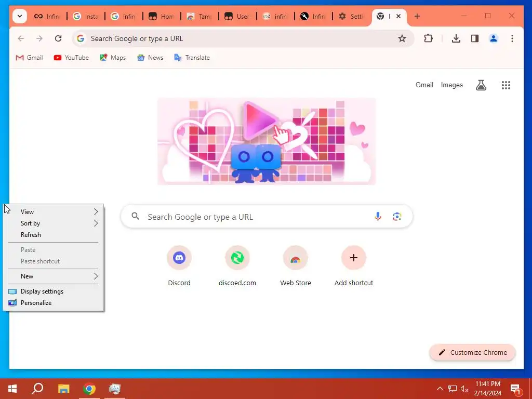Open Maps bookmark

click(113, 58)
